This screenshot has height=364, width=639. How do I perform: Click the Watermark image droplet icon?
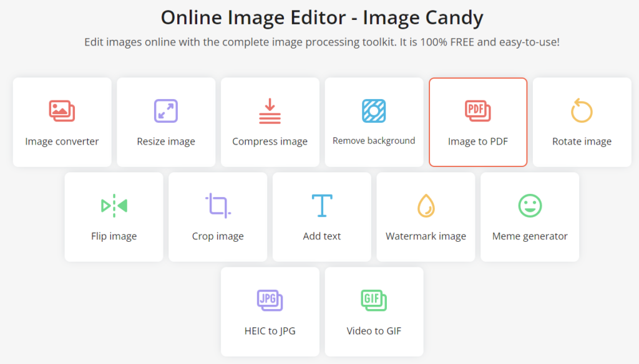pyautogui.click(x=426, y=206)
